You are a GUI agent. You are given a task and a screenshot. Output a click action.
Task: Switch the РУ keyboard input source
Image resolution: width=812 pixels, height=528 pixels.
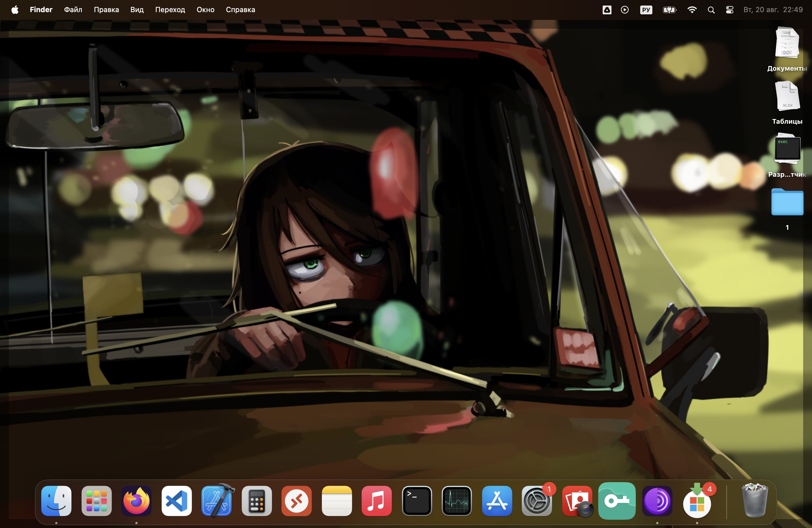pos(646,10)
